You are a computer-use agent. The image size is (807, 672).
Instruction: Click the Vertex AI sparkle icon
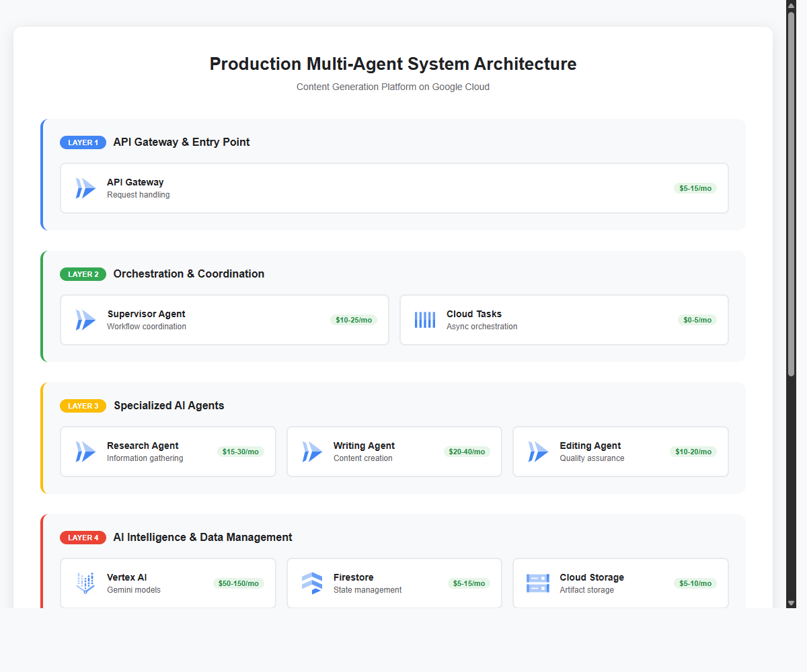(x=85, y=583)
